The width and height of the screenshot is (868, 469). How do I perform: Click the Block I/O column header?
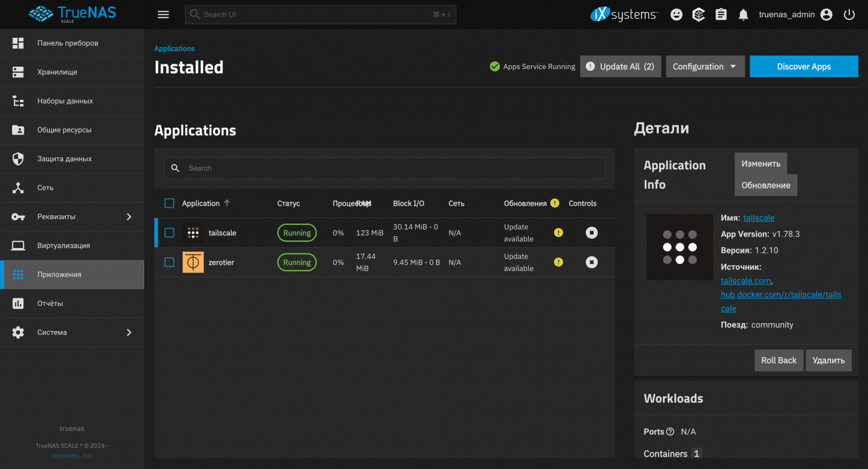(x=408, y=203)
